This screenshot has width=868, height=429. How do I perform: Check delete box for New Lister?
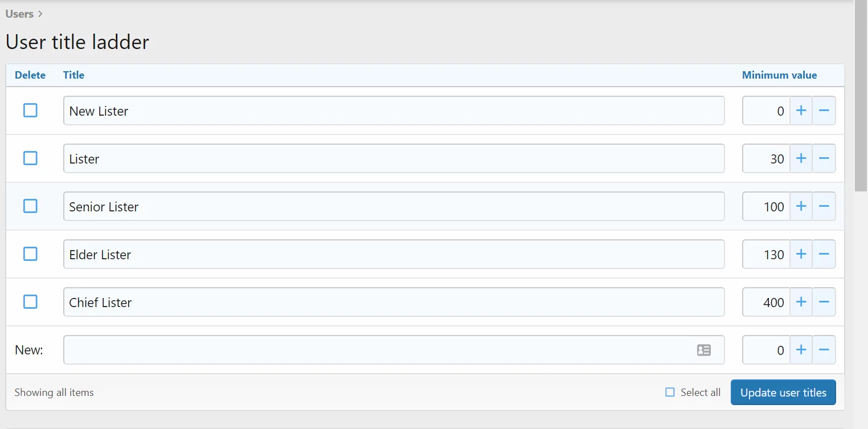(x=30, y=110)
